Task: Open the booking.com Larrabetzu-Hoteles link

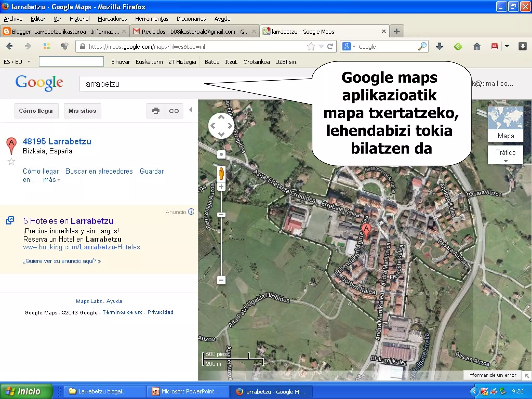Action: tap(82, 247)
